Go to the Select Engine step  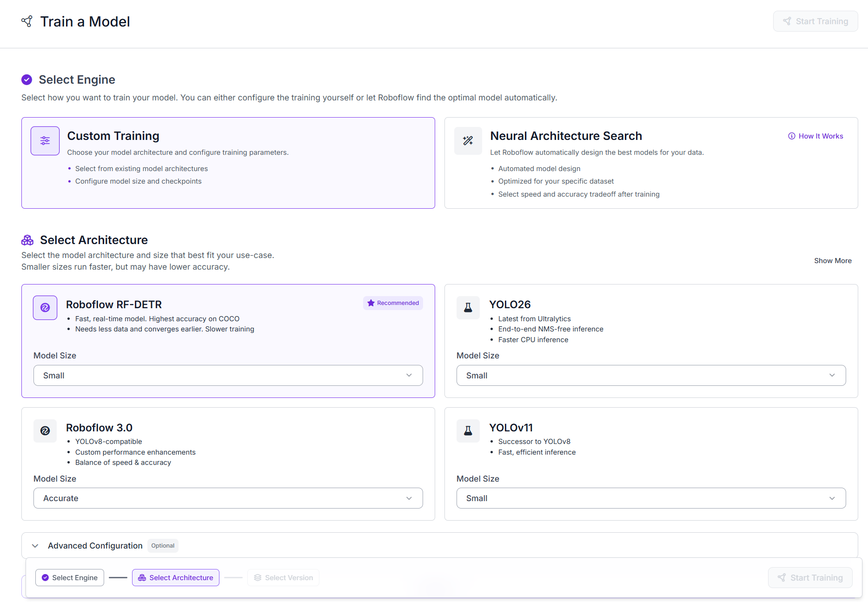click(70, 578)
